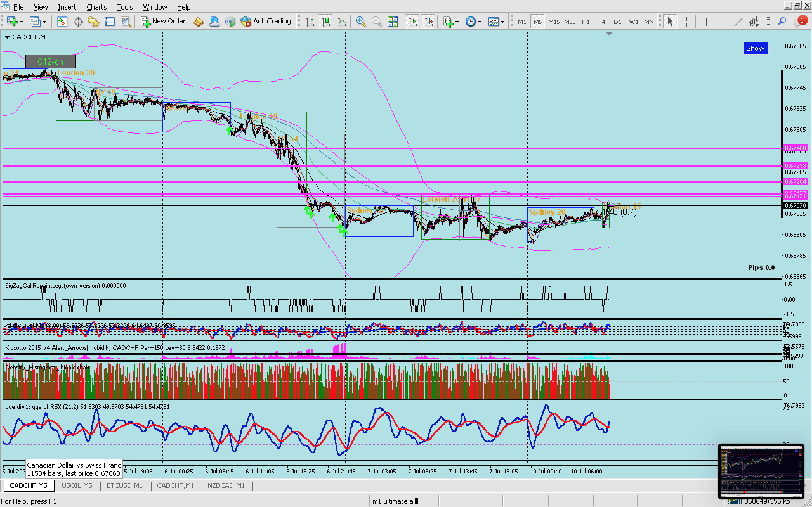Toggle the Auto Scroll chart button
This screenshot has width=812, height=507.
pos(413,22)
